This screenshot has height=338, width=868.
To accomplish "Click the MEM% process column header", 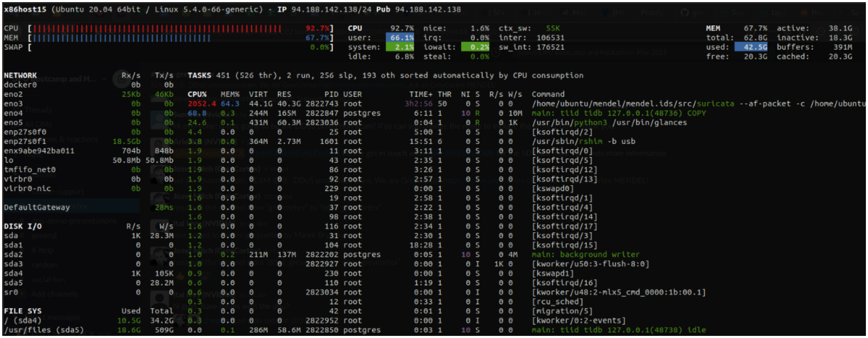I will [x=230, y=94].
